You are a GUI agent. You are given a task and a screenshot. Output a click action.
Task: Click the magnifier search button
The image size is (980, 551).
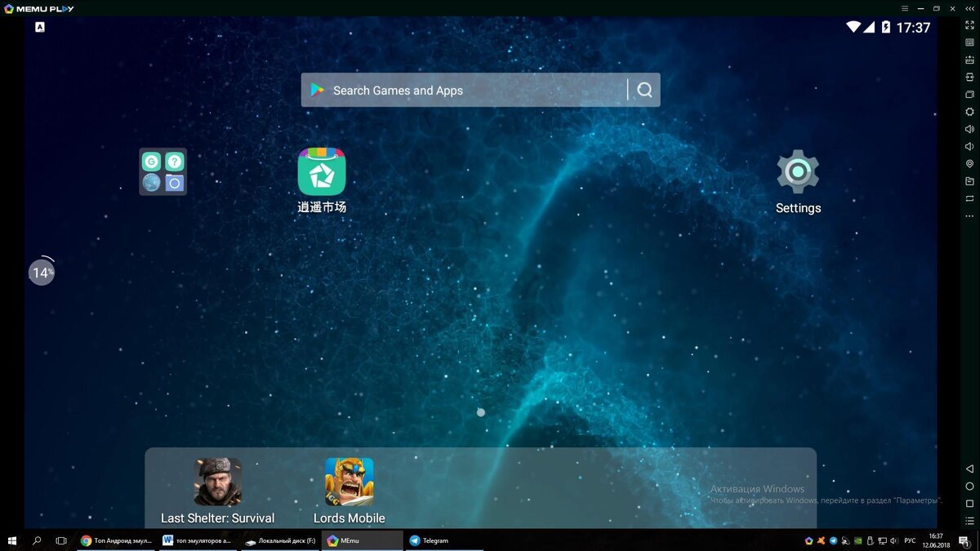[644, 90]
